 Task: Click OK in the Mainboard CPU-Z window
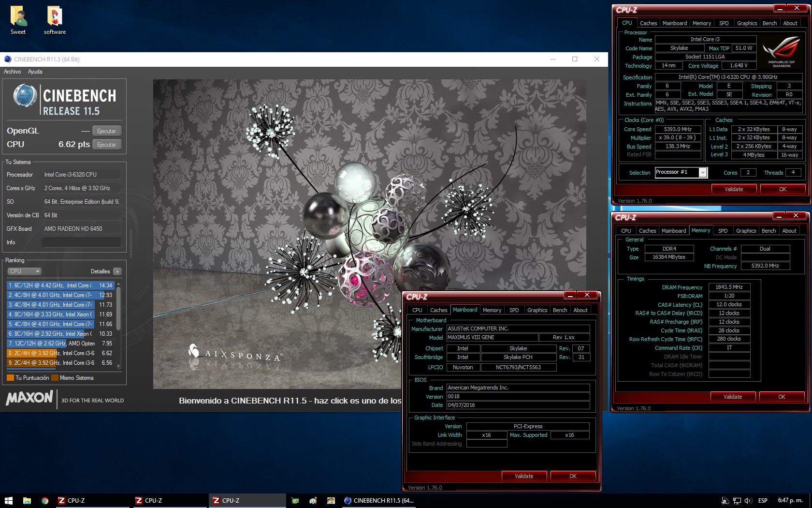point(573,476)
